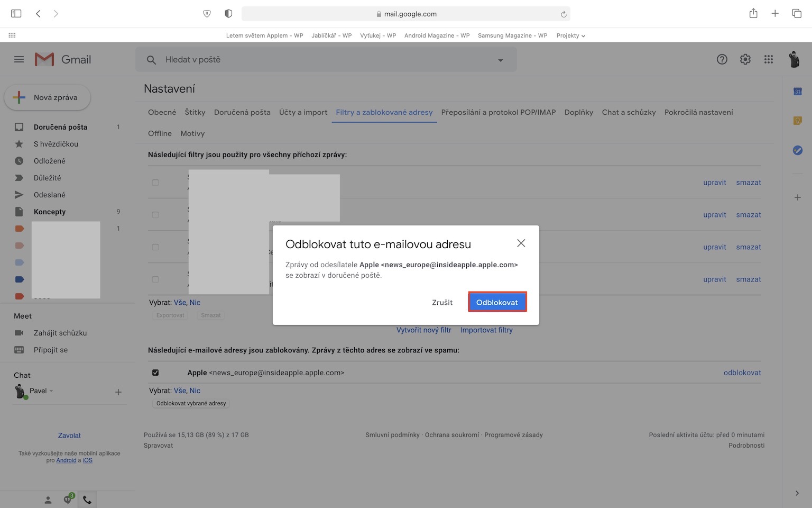Toggle the second filter row checkbox
812x508 pixels.
pyautogui.click(x=155, y=215)
